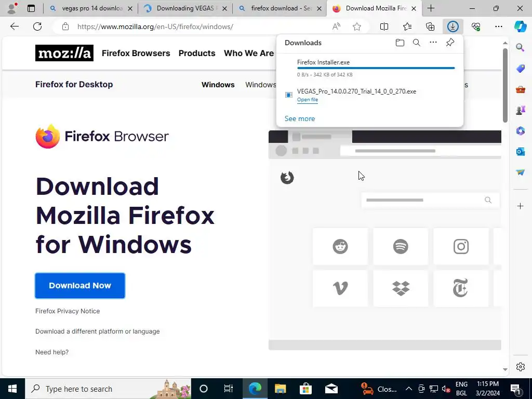The height and width of the screenshot is (399, 532).
Task: Go back with the back arrow
Action: [14, 26]
